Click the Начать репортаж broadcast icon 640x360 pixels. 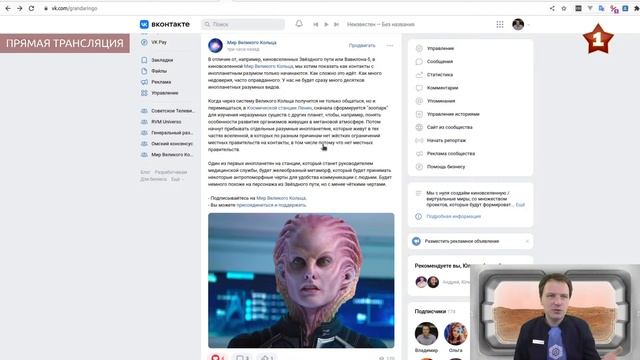coord(419,140)
